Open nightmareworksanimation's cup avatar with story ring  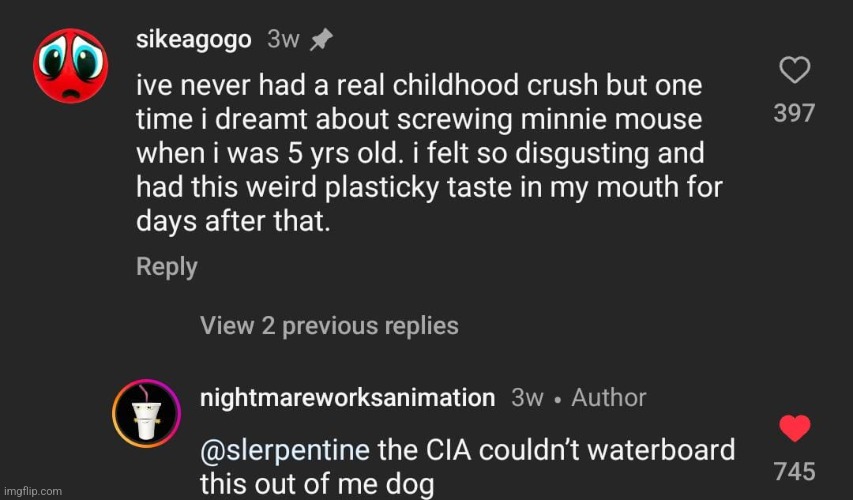tap(147, 413)
